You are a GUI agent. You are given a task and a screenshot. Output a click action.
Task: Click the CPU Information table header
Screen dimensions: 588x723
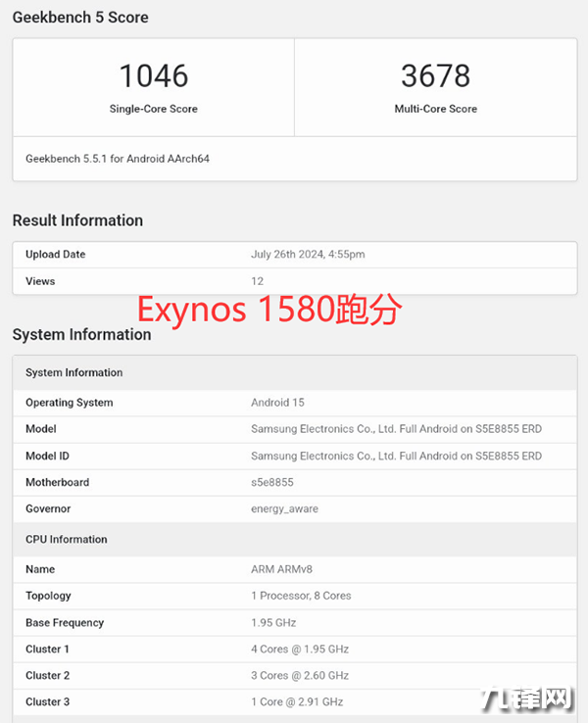click(x=67, y=539)
